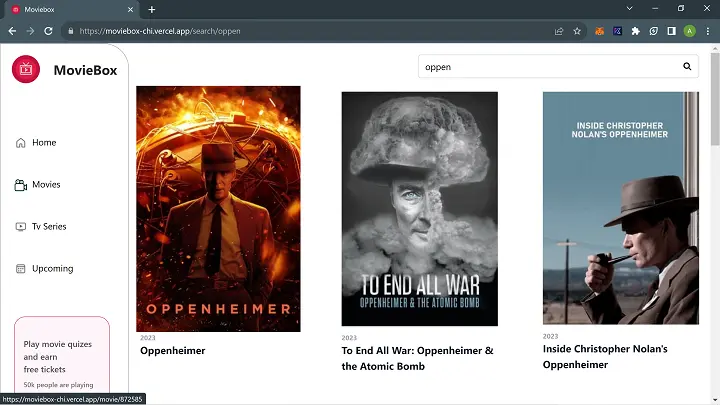The height and width of the screenshot is (405, 720).
Task: Reload the page with refresh icon
Action: 48,31
